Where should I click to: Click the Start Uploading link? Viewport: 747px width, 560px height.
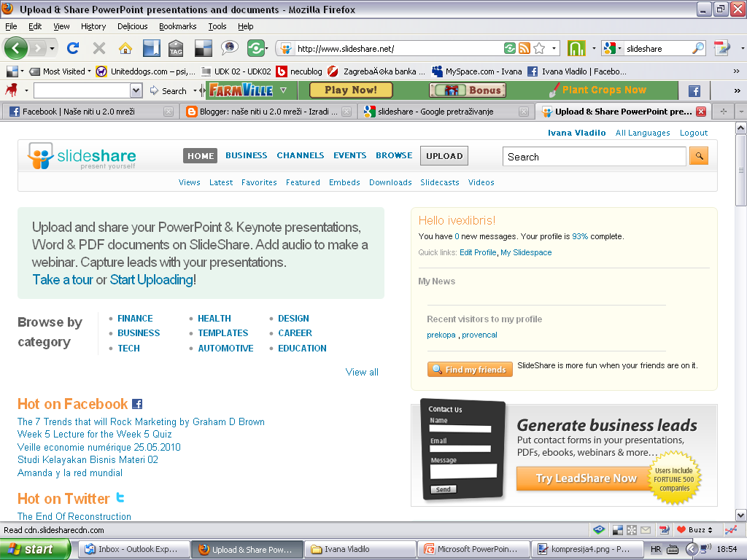click(152, 279)
